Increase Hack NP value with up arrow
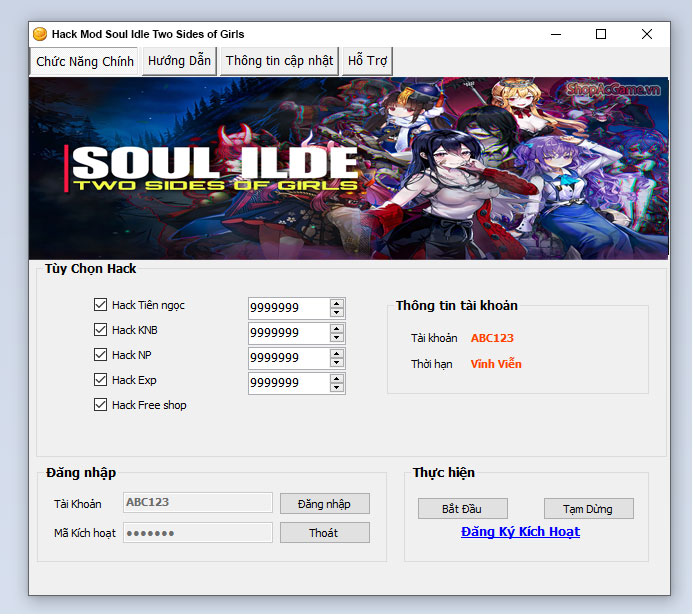This screenshot has width=693, height=616. (x=337, y=354)
